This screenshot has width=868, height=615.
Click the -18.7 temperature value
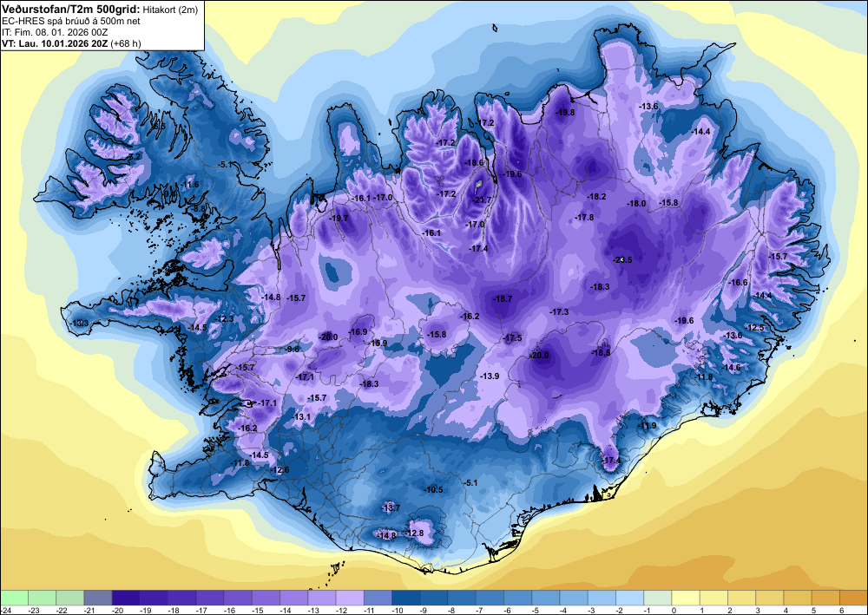(503, 298)
